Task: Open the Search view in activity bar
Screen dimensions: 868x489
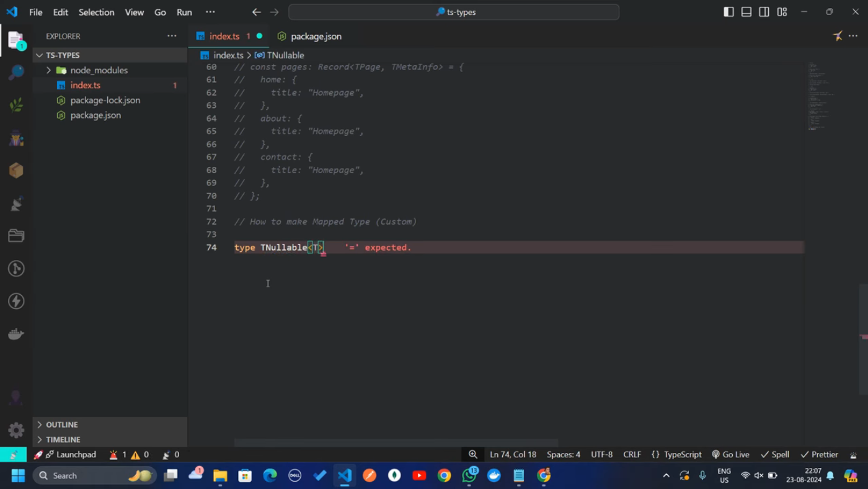Action: click(x=16, y=72)
